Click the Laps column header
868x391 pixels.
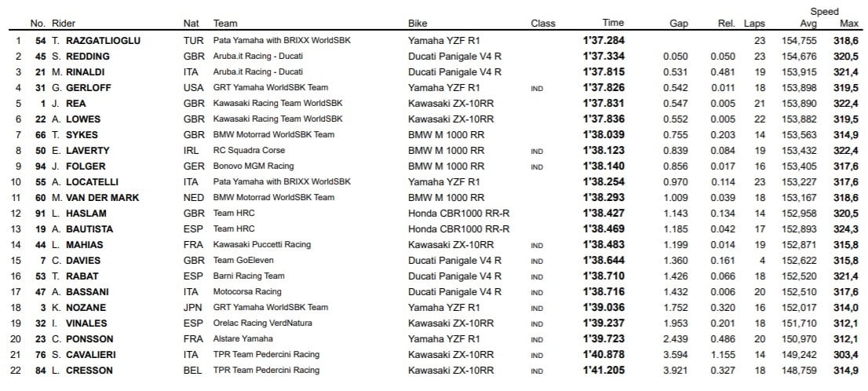pos(754,24)
